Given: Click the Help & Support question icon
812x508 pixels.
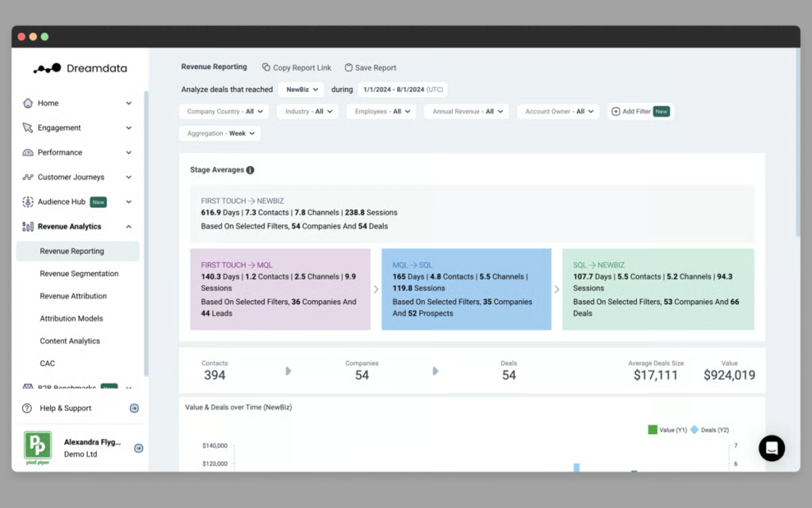Looking at the screenshot, I should pyautogui.click(x=27, y=409).
